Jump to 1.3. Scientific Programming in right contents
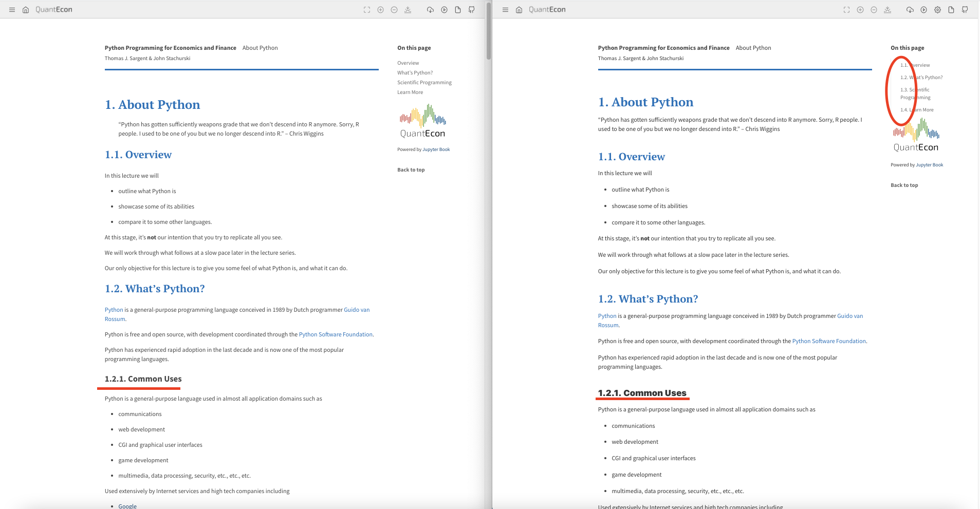This screenshot has width=980, height=509. click(915, 93)
